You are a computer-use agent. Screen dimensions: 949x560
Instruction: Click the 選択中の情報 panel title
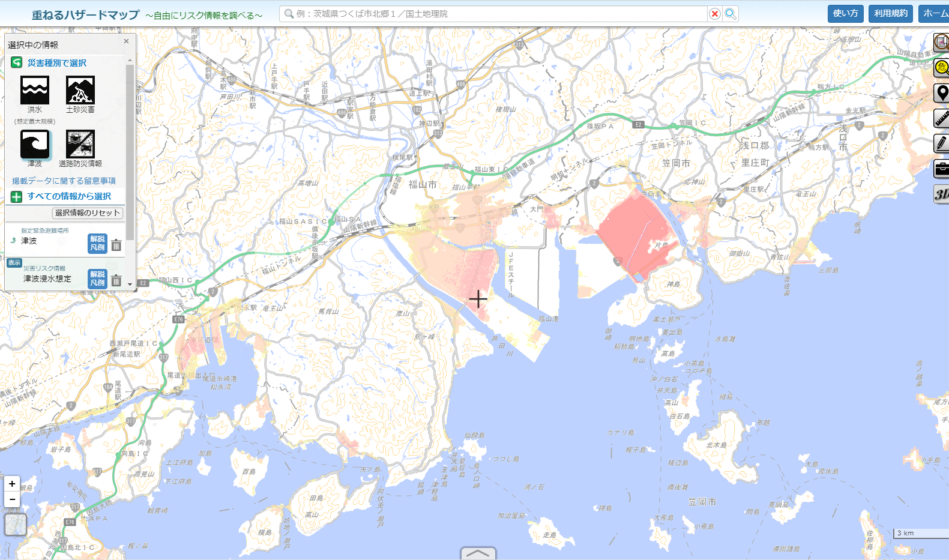pos(33,45)
